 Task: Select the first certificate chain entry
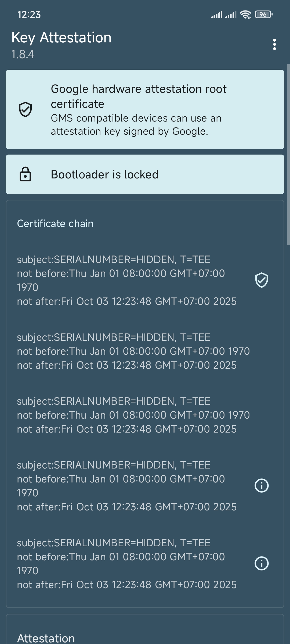[127, 280]
